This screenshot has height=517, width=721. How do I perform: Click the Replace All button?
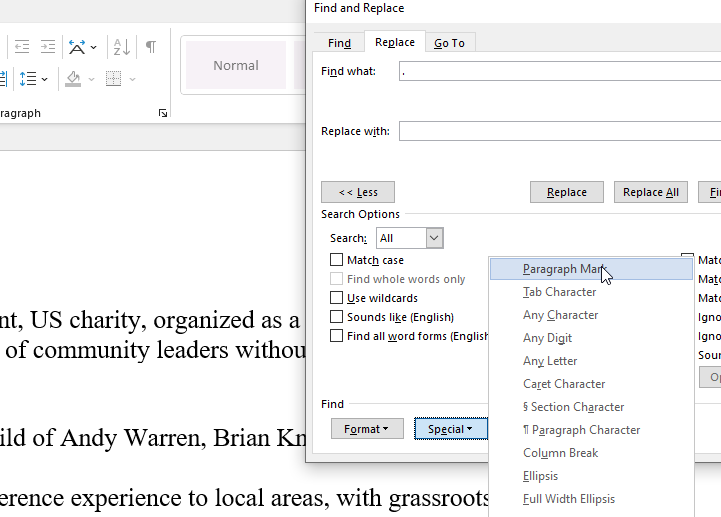coord(650,192)
